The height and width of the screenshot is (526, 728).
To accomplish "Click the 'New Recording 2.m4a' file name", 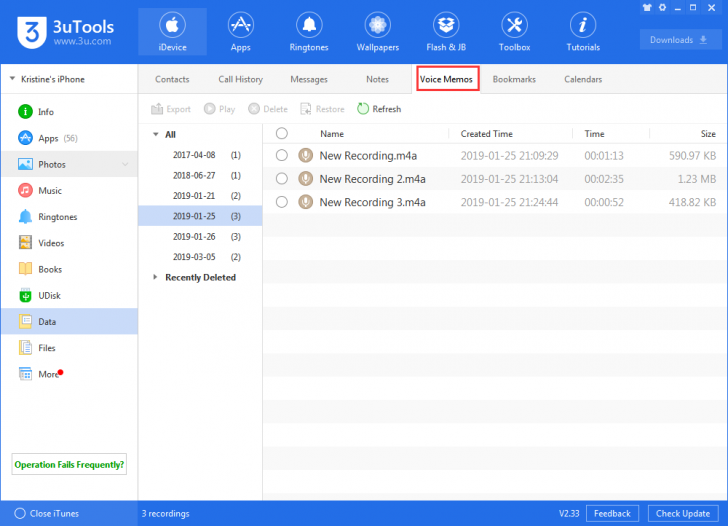I will 372,179.
